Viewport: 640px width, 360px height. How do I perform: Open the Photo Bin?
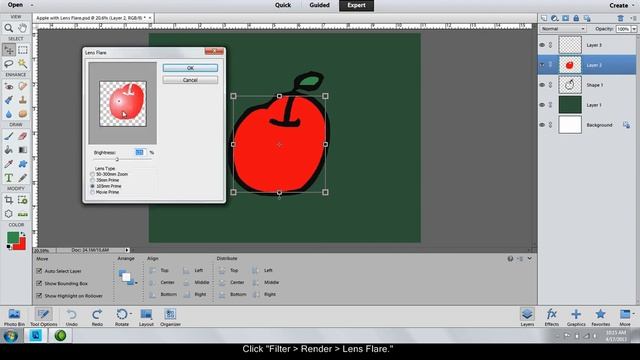point(14,317)
